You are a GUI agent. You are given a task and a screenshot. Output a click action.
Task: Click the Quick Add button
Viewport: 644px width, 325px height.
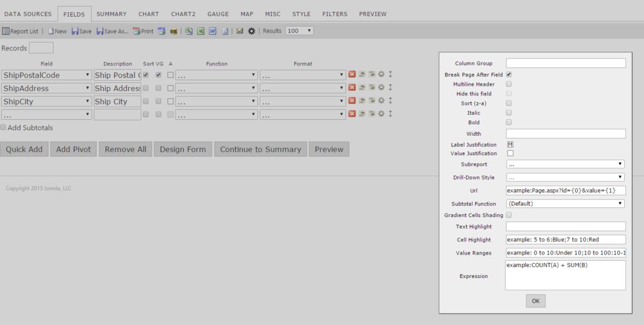click(x=24, y=149)
